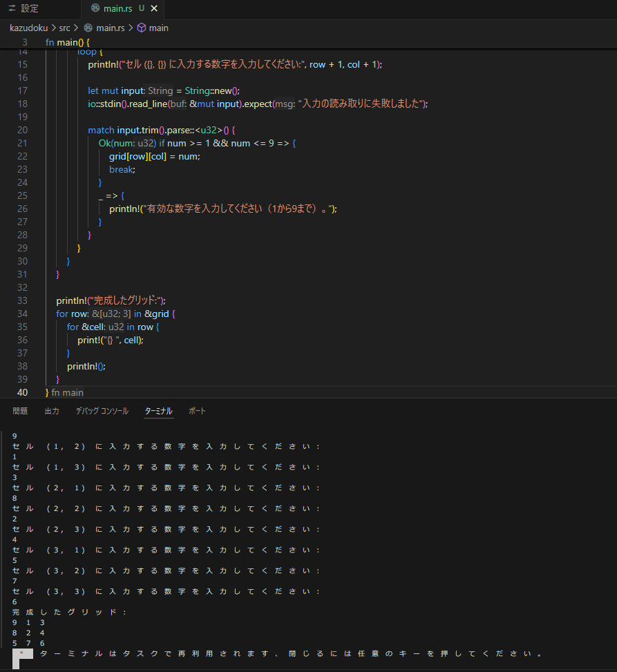The height and width of the screenshot is (672, 617).
Task: Open the main.rs breadcrumb file dropdown
Action: (111, 28)
